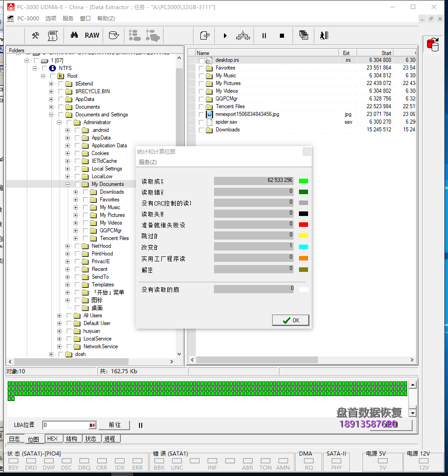This screenshot has height=476, width=448.
Task: Open the 选项 menu
Action: pos(51,19)
